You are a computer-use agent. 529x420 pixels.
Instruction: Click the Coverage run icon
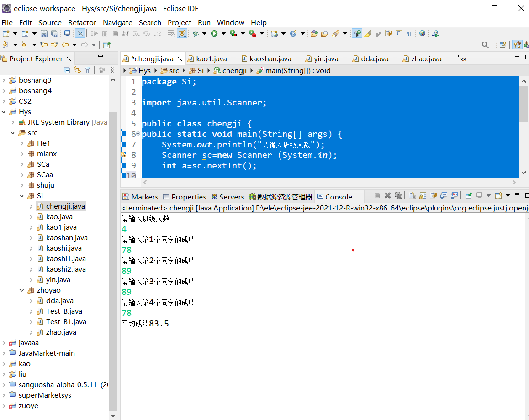click(x=233, y=33)
